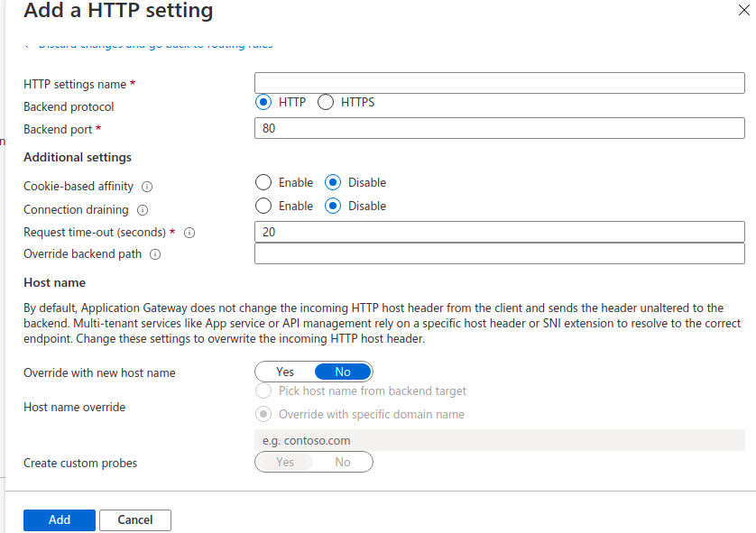Click the Override backend path field
Image resolution: width=756 pixels, height=533 pixels.
499,253
